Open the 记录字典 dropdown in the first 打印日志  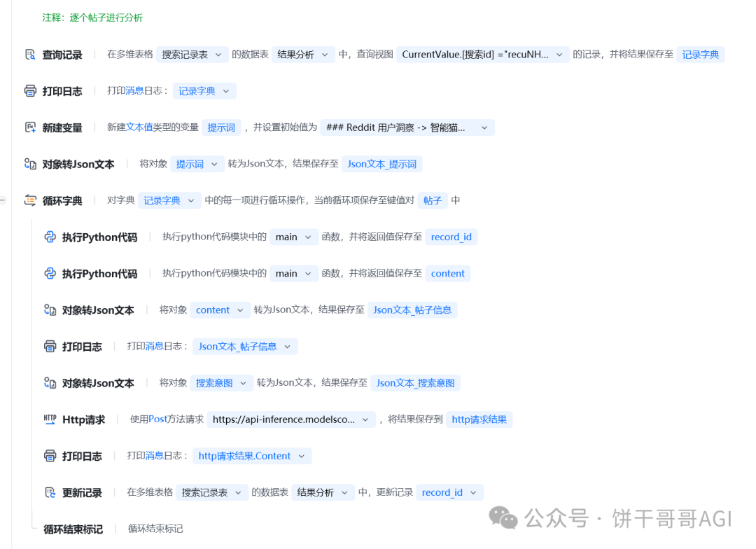coord(204,91)
